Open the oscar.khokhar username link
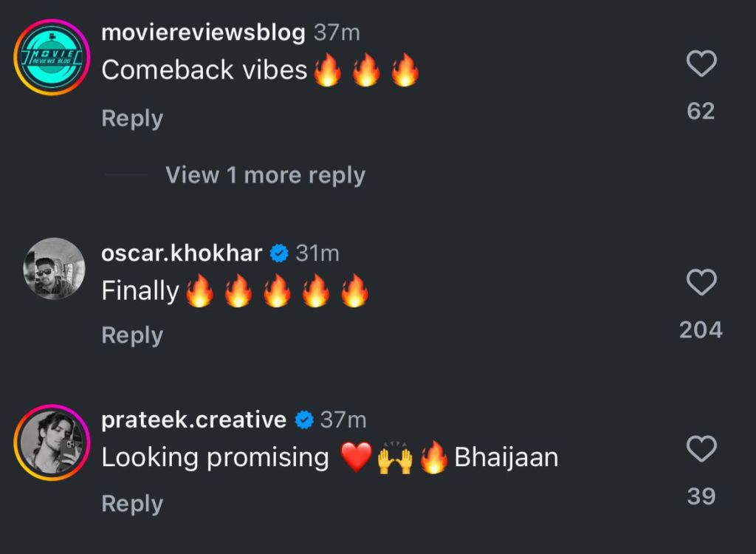 [182, 253]
